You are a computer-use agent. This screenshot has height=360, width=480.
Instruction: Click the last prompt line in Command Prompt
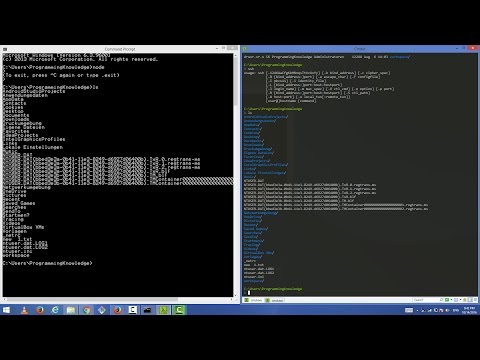[47, 263]
